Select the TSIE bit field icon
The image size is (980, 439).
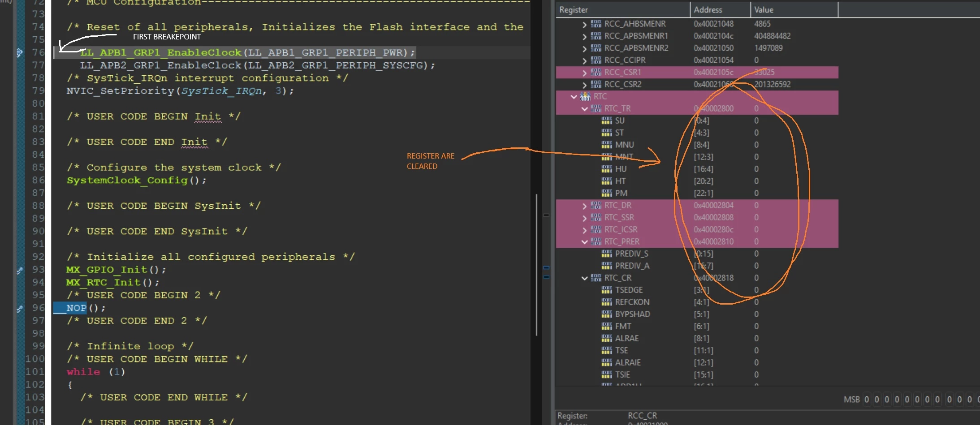coord(607,374)
